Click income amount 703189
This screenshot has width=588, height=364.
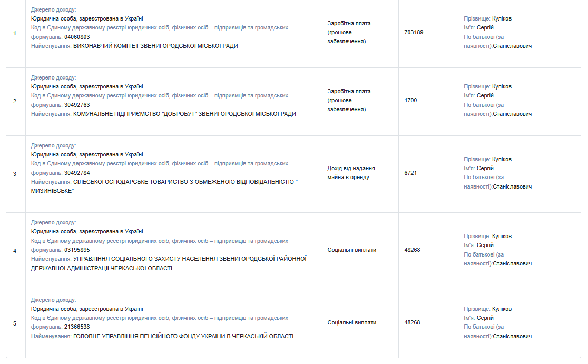[x=414, y=32]
